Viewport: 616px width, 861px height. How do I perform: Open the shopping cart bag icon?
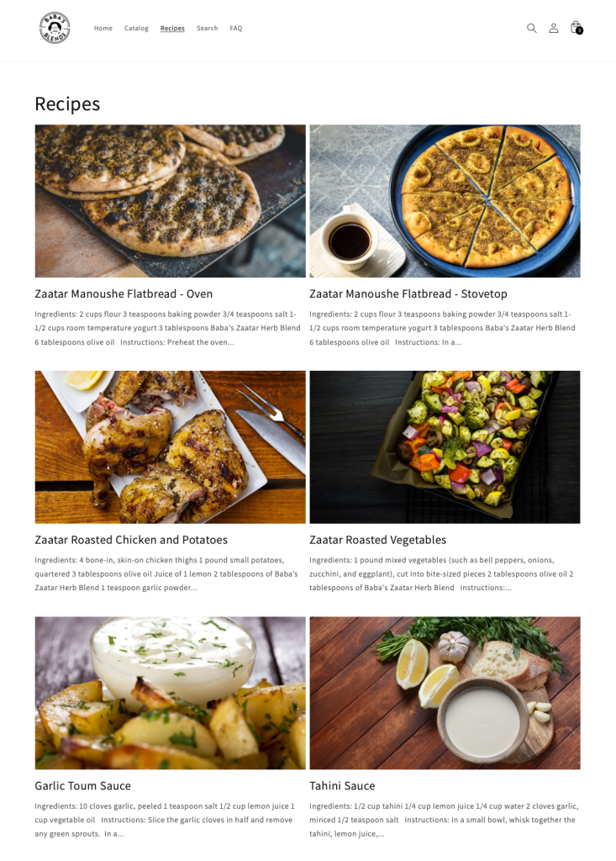tap(576, 28)
